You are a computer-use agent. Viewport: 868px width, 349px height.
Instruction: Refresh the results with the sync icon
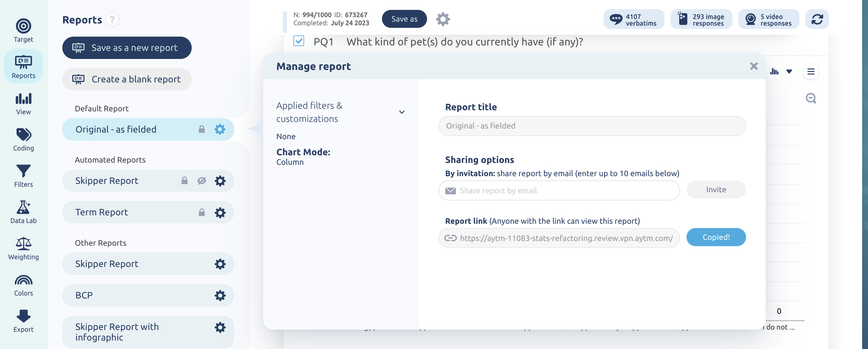(817, 19)
